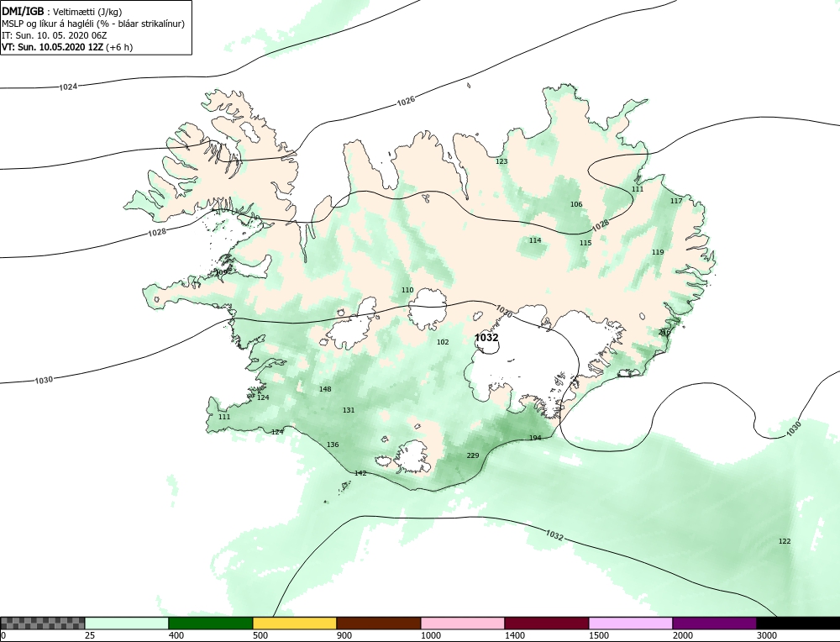840x642 pixels.
Task: Click the map value 136
Action: tap(333, 445)
